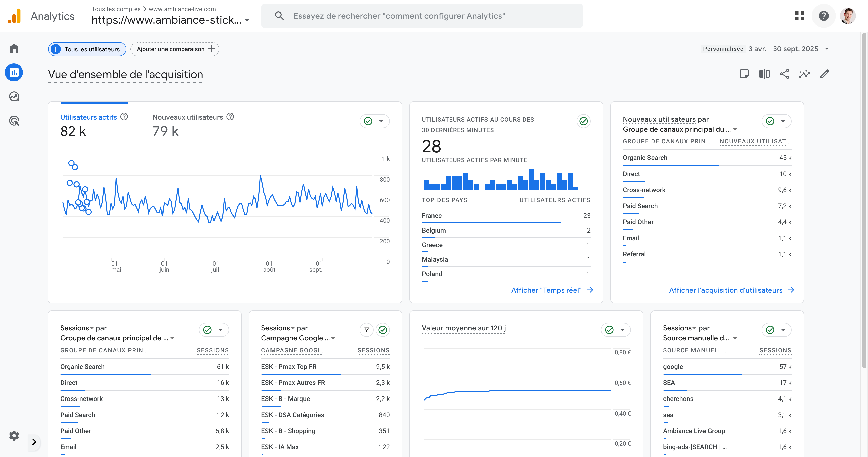The width and height of the screenshot is (868, 457).
Task: Open the Advertising icon in sidebar
Action: (x=14, y=121)
